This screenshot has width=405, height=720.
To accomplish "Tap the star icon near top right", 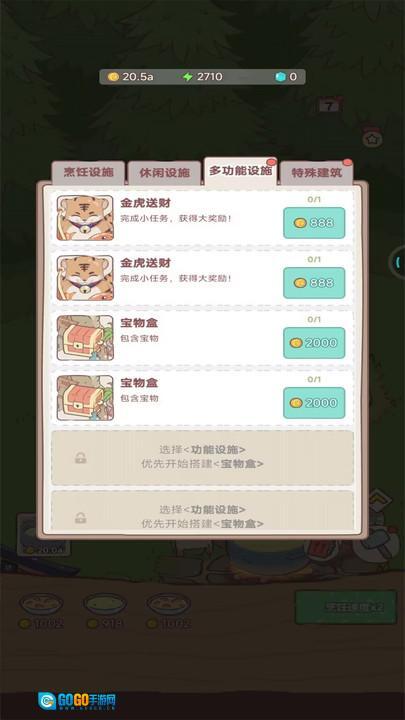I will pyautogui.click(x=372, y=138).
